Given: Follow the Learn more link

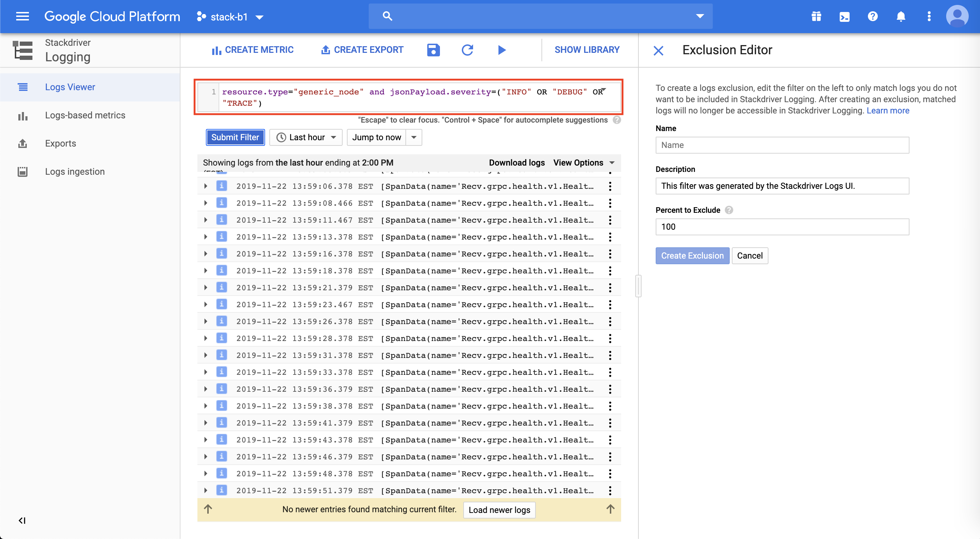Looking at the screenshot, I should coord(888,111).
